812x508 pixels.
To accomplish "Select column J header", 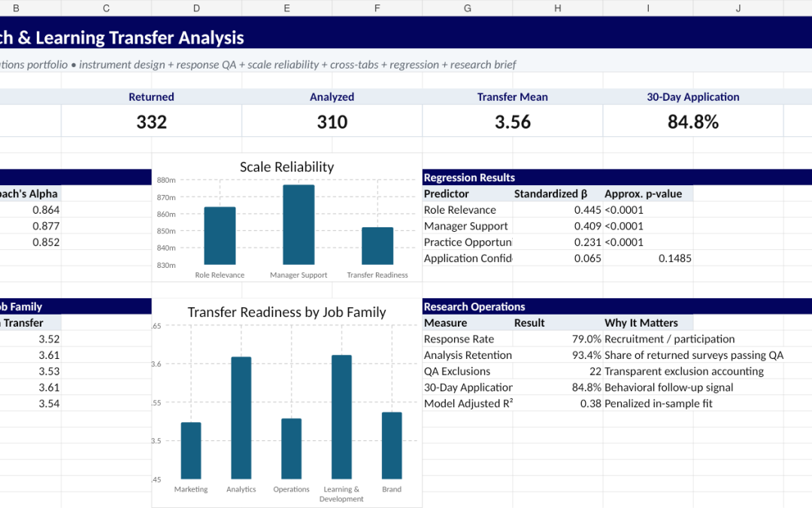I will click(x=738, y=8).
